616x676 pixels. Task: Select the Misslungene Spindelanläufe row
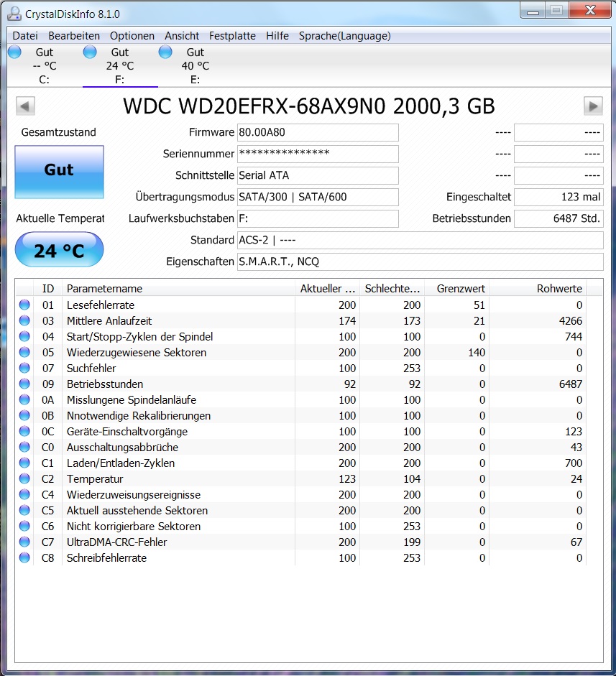(300, 399)
